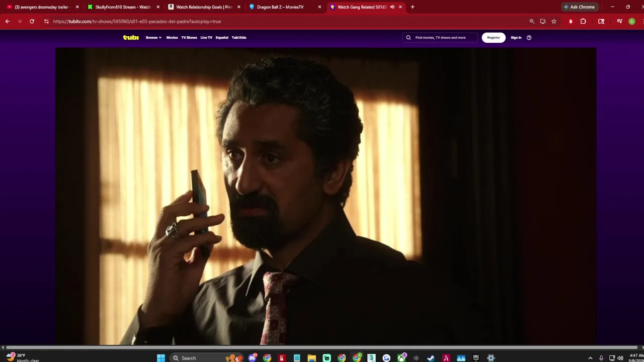View site information icon beside URL
The height and width of the screenshot is (362, 644).
pos(46,21)
